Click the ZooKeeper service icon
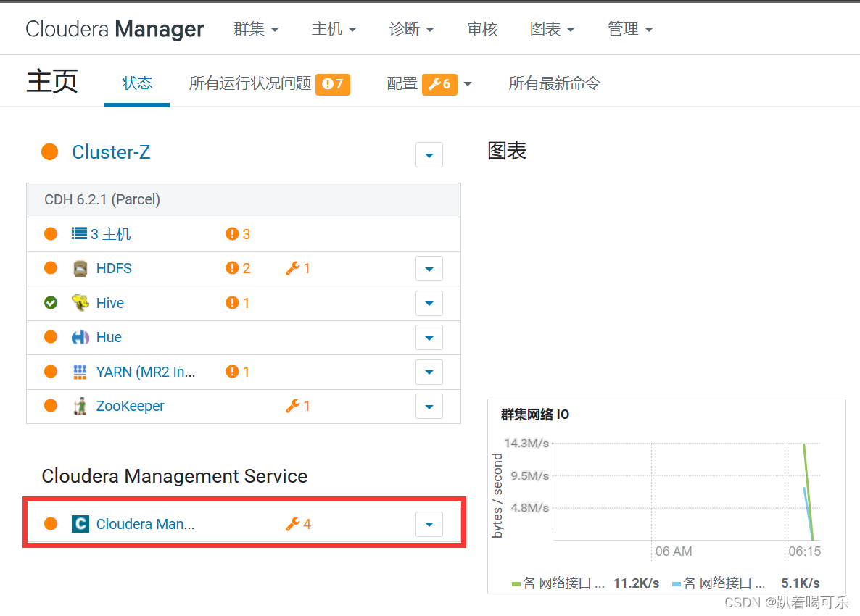The width and height of the screenshot is (860, 616). click(x=80, y=406)
